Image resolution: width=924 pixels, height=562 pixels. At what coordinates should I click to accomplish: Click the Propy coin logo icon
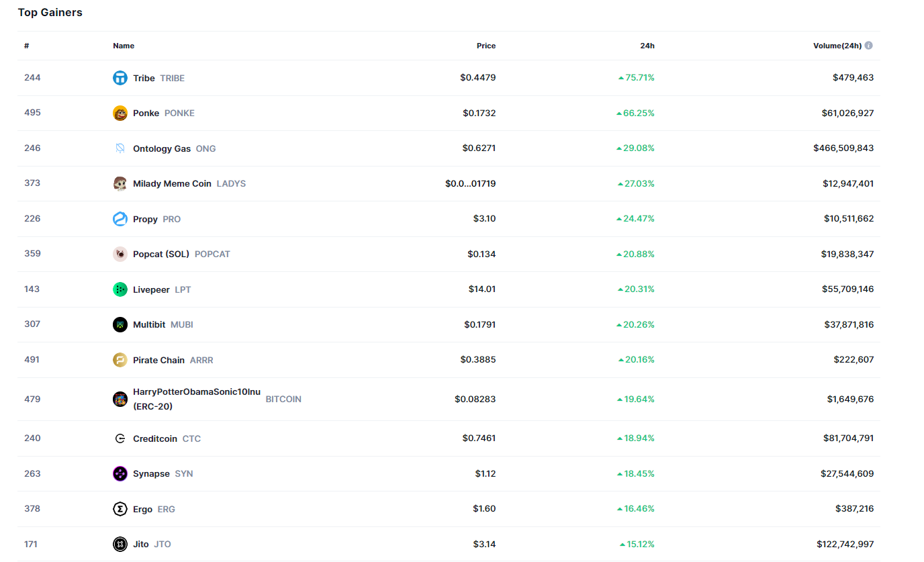click(120, 219)
